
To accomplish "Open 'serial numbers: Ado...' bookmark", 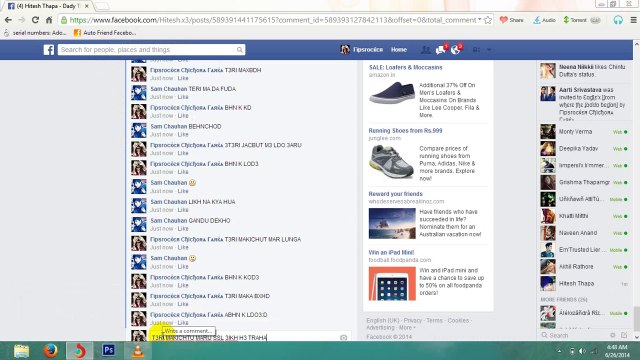I will tap(36, 33).
